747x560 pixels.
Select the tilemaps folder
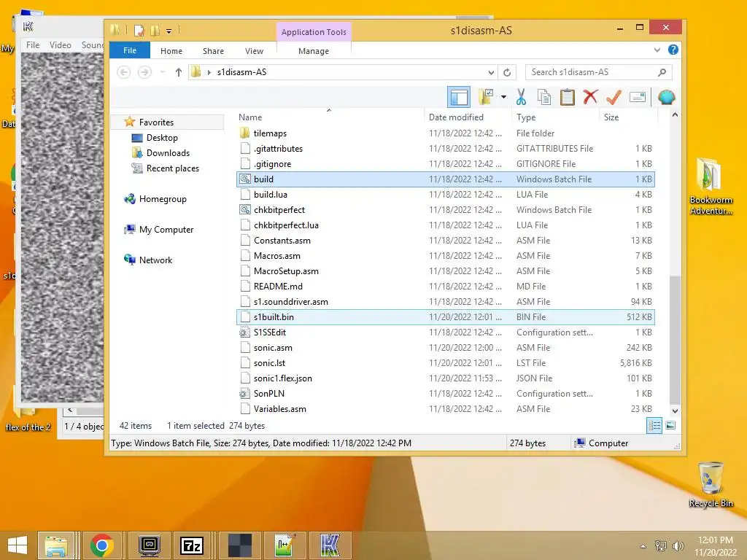446,133
